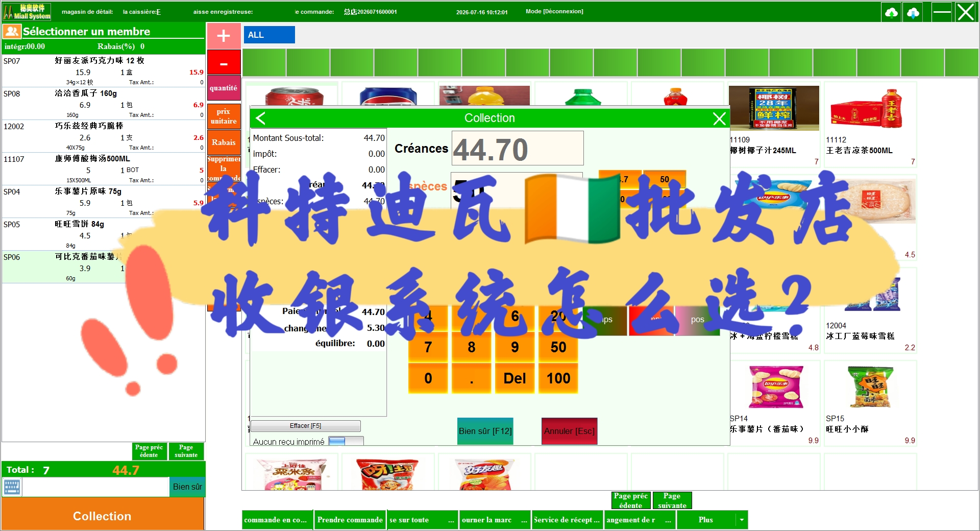Select the ALL category tab
This screenshot has width=980, height=531.
(x=269, y=35)
